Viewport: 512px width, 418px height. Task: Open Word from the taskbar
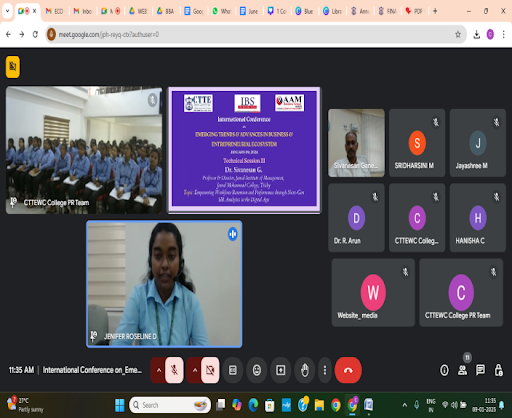coord(368,405)
